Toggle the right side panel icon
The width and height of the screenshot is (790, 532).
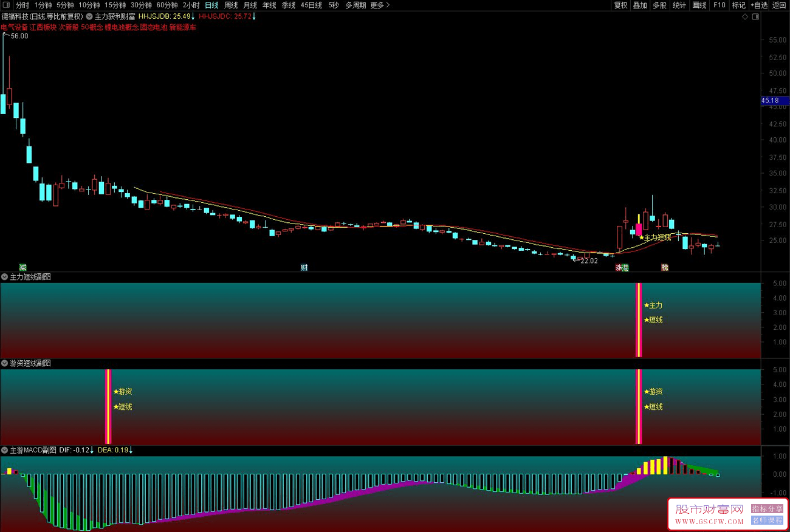(755, 17)
